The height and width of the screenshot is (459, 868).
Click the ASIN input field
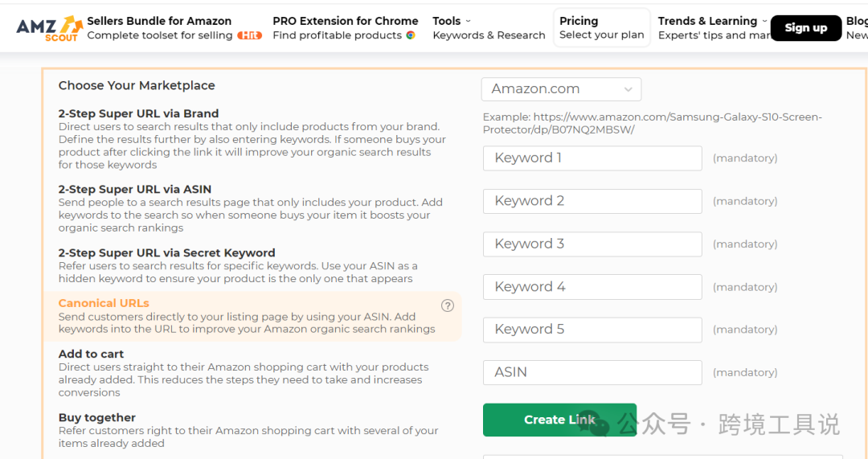pyautogui.click(x=592, y=373)
